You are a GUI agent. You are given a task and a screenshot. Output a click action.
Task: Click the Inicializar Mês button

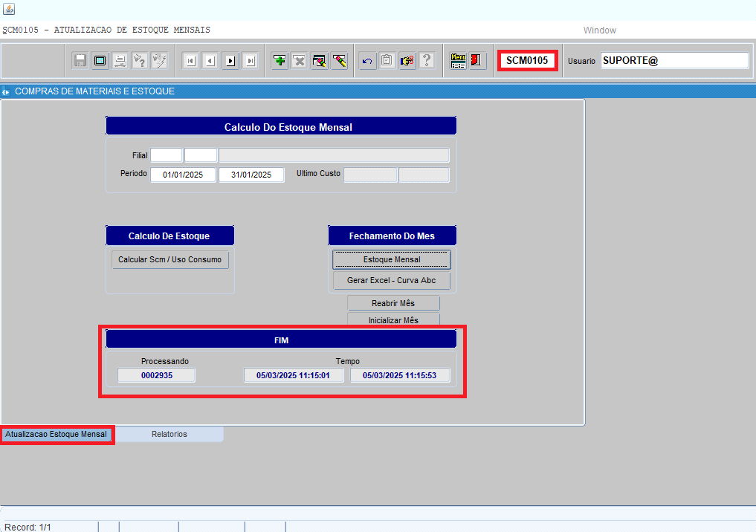pyautogui.click(x=393, y=319)
